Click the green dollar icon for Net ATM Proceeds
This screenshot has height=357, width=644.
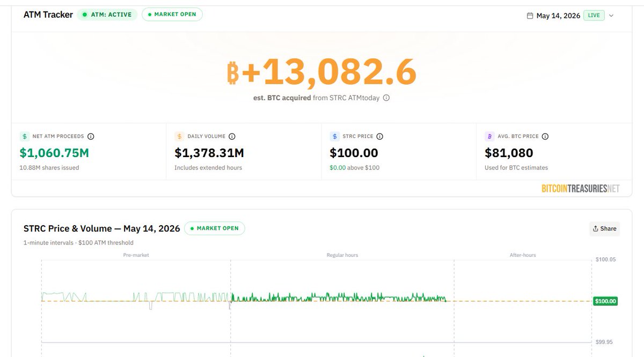24,136
